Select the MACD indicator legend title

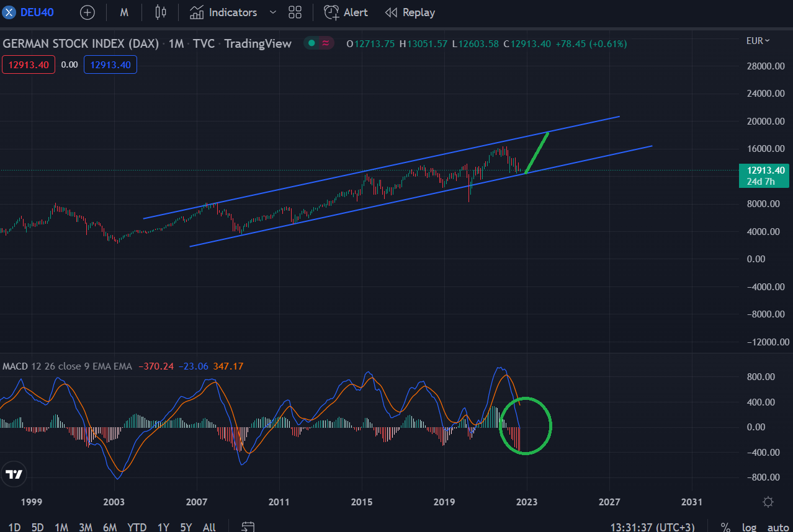tap(14, 366)
